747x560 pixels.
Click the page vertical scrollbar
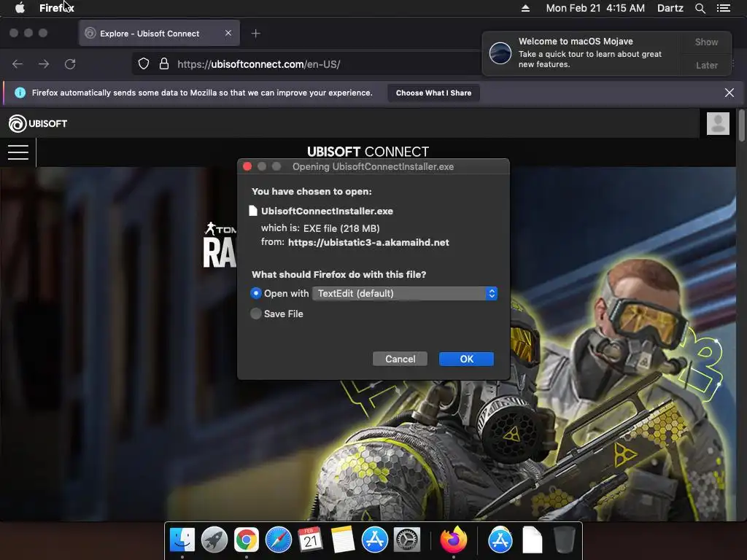pos(741,125)
